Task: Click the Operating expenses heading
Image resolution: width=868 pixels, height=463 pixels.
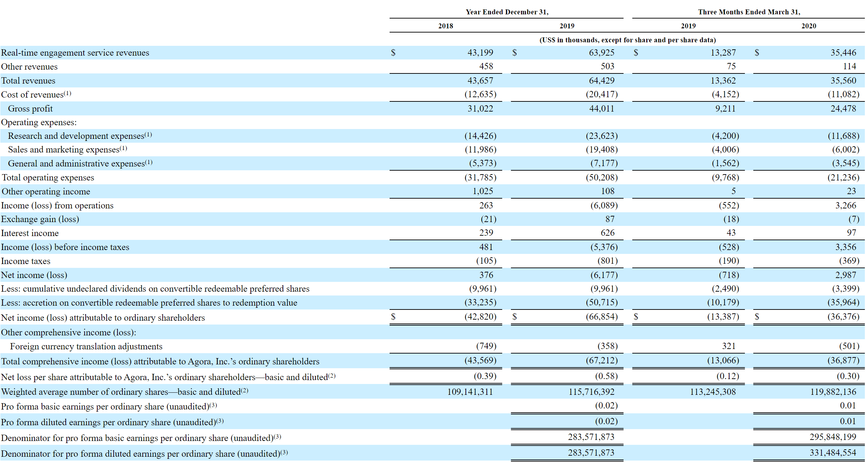Action: (x=39, y=122)
